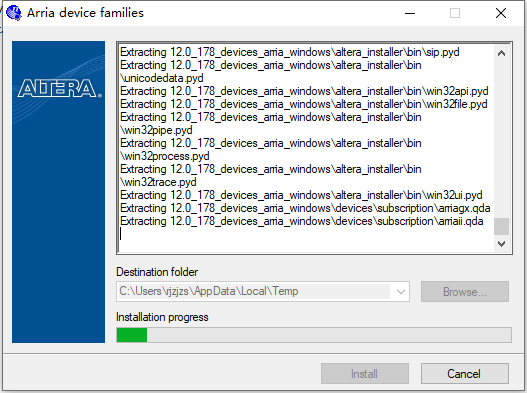527x393 pixels.
Task: Click the Altera logo banner
Action: [58, 192]
